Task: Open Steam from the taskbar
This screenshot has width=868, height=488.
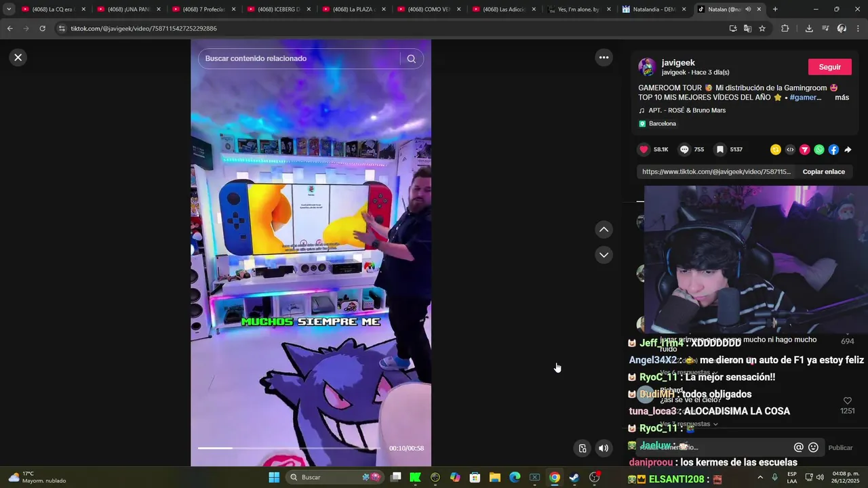Action: [574, 477]
